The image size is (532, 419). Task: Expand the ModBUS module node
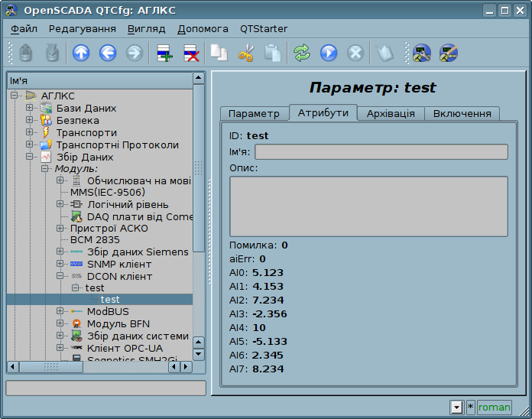(x=60, y=311)
